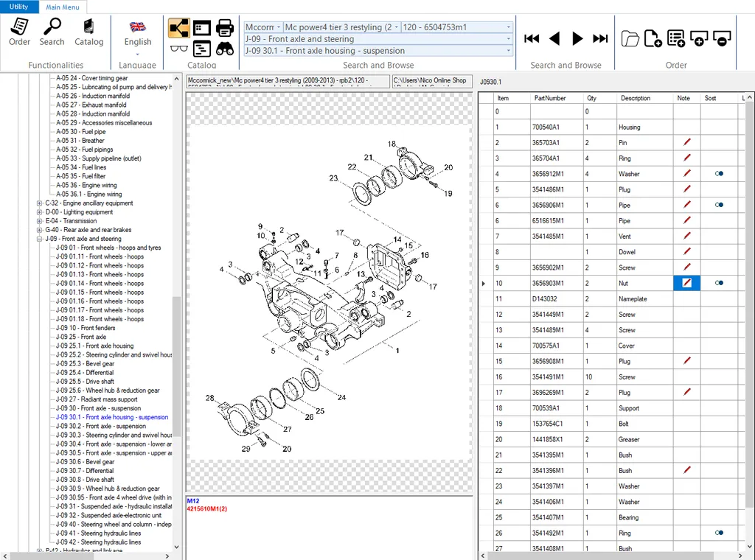Open the note icon for Washer 3656912M1
The width and height of the screenshot is (755, 560).
click(687, 173)
